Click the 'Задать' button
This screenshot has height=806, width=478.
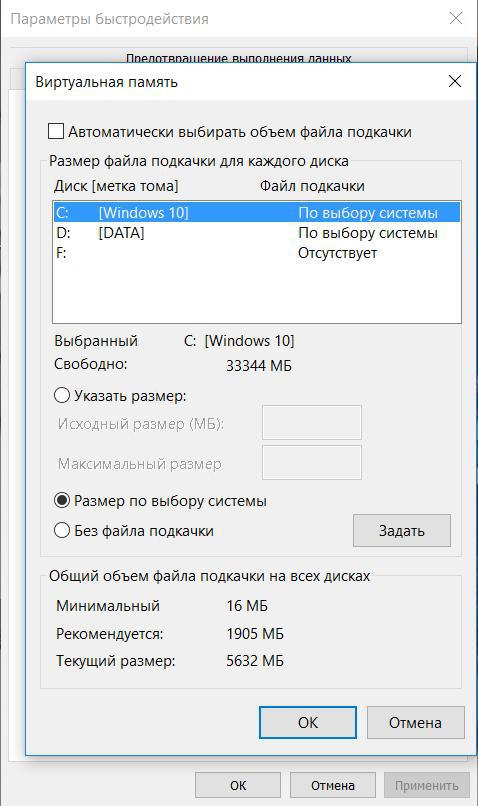pos(401,530)
